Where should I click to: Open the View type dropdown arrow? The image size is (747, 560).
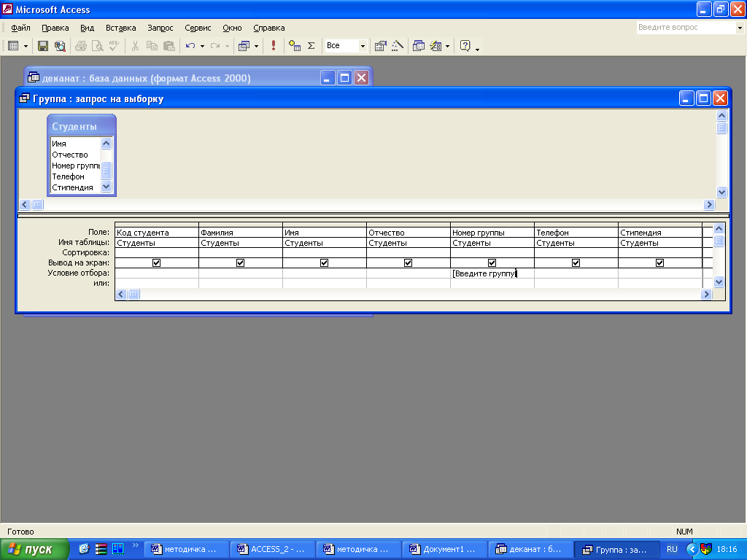point(26,46)
